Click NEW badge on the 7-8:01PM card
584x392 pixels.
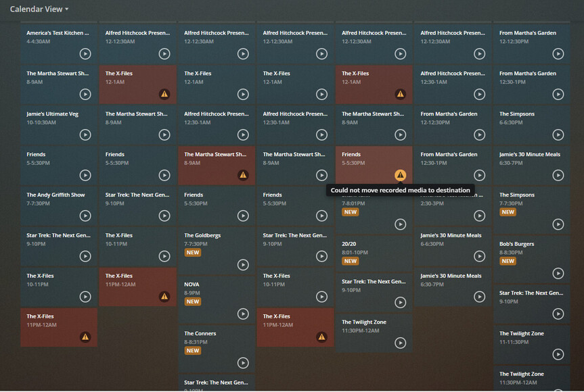[x=351, y=212]
